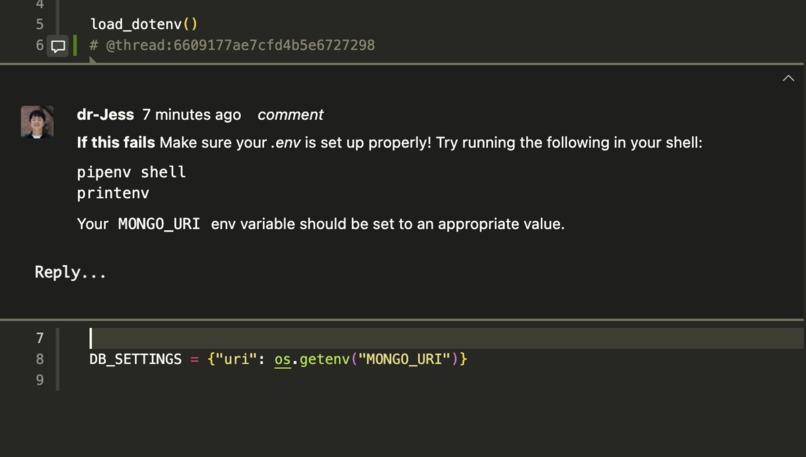
Task: Click the 'printenv' code line
Action: (x=113, y=193)
